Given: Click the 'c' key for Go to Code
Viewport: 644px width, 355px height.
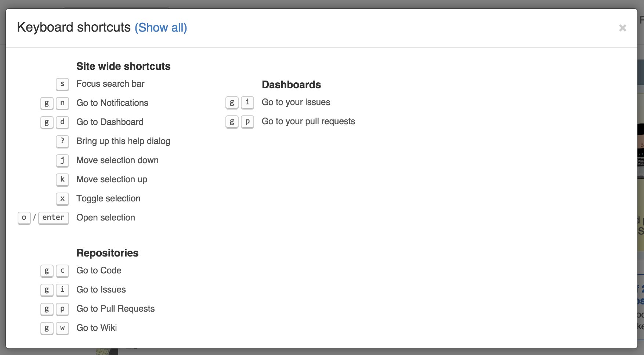Looking at the screenshot, I should [x=62, y=271].
